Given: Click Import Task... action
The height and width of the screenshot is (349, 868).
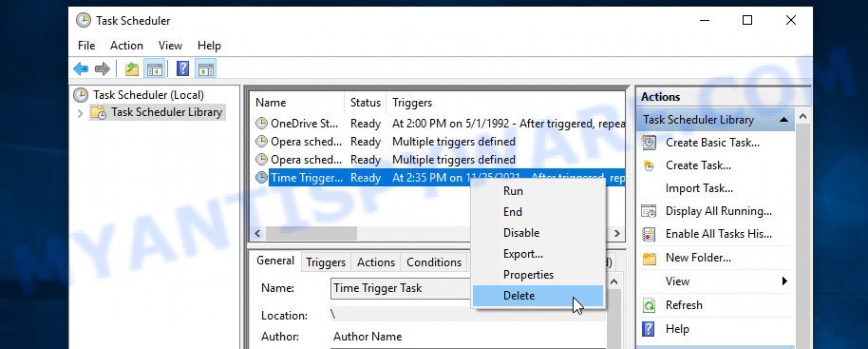Looking at the screenshot, I should 699,188.
